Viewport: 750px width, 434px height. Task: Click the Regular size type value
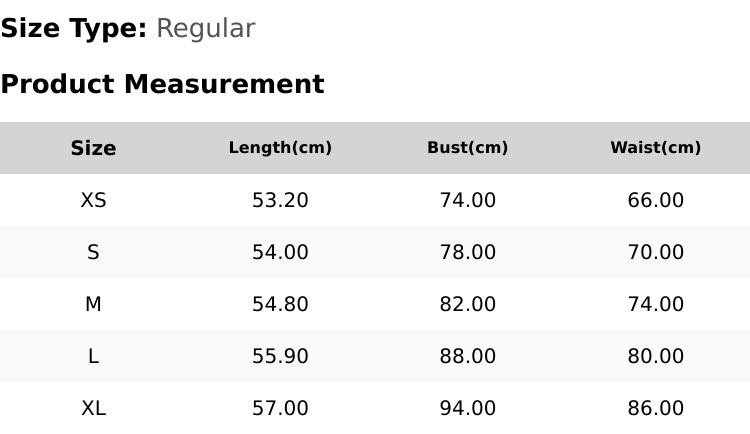click(x=206, y=29)
